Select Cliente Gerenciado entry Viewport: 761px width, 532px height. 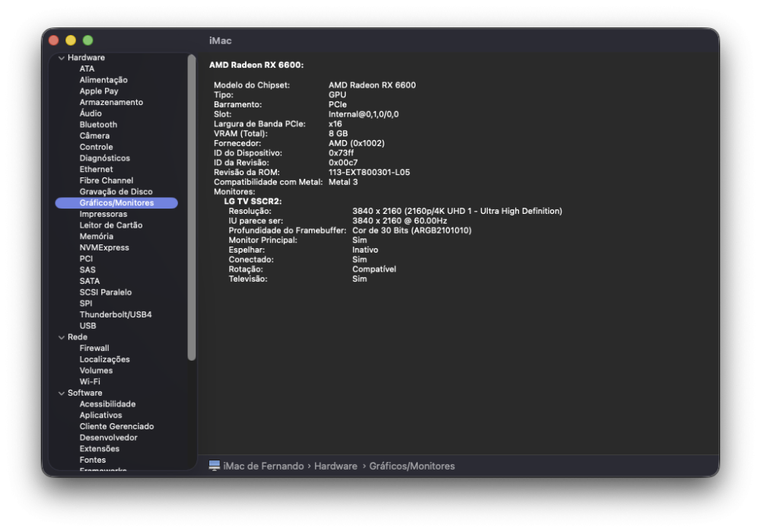click(x=116, y=426)
